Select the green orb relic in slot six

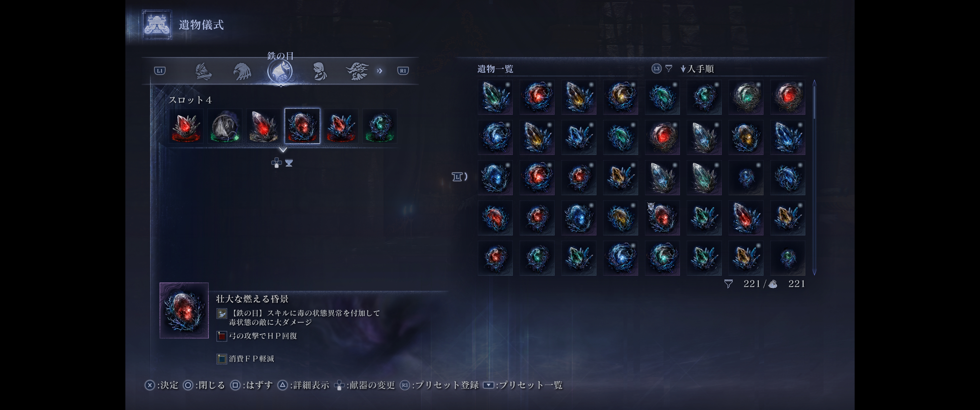click(380, 126)
